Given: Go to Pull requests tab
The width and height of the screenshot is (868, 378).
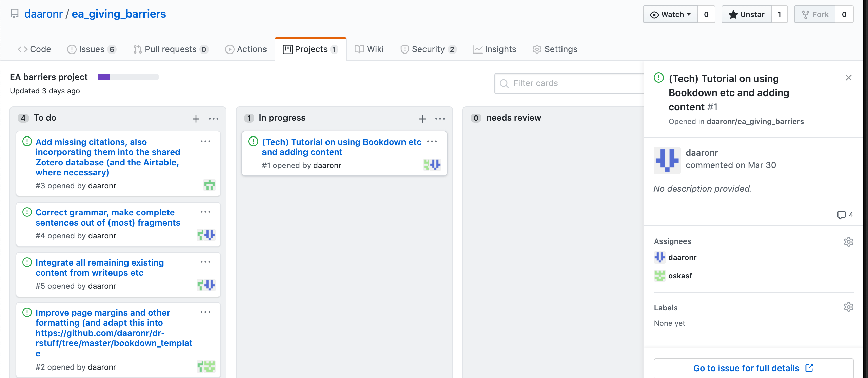Looking at the screenshot, I should click(171, 49).
